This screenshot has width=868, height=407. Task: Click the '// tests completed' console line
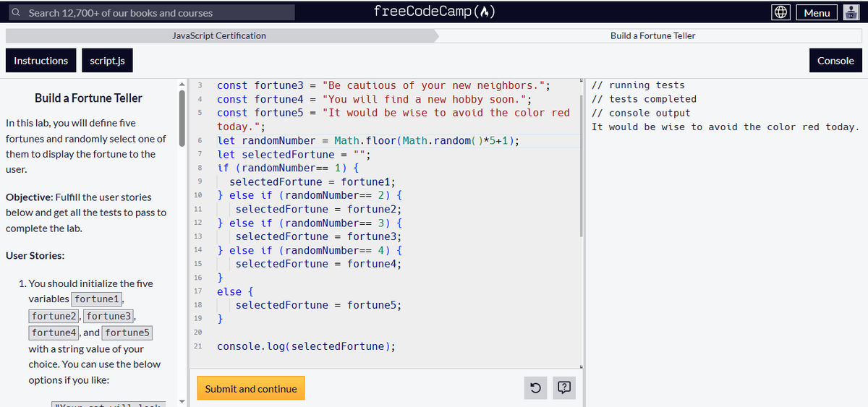click(x=644, y=99)
